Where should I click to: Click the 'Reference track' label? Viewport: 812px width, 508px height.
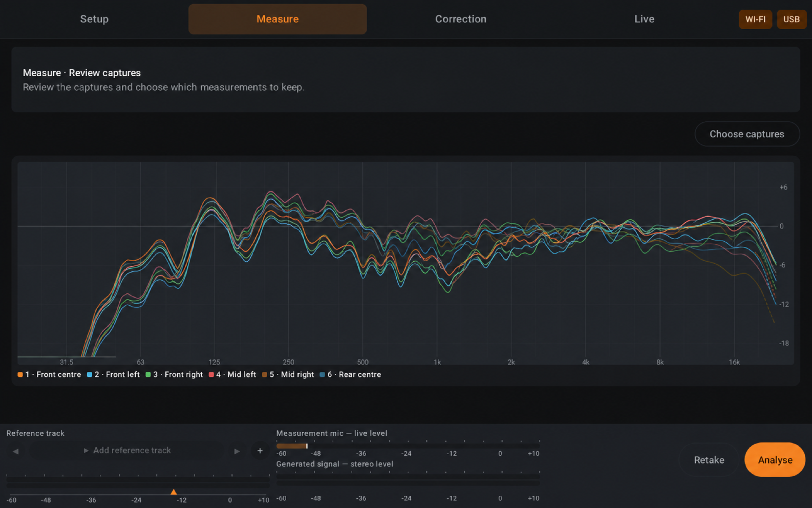click(36, 433)
